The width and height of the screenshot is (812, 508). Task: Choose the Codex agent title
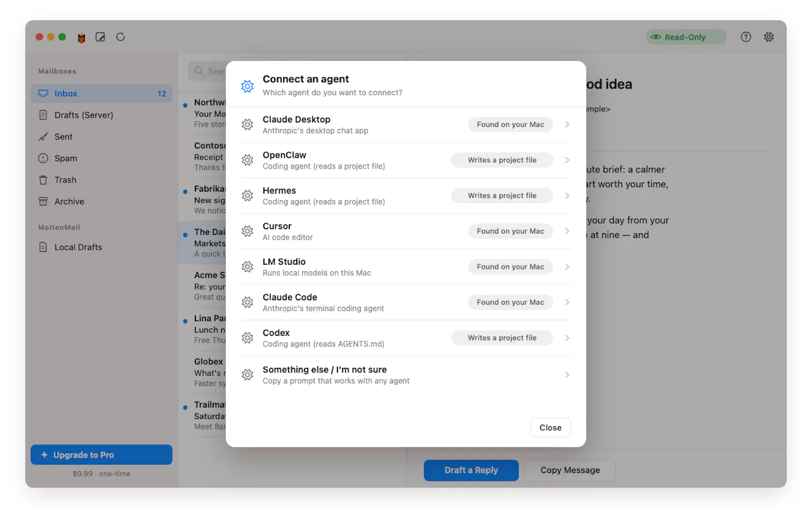click(x=276, y=333)
